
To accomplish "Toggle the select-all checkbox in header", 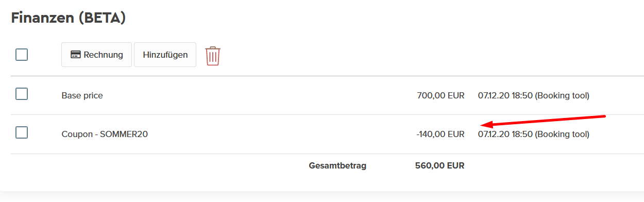I will click(22, 55).
